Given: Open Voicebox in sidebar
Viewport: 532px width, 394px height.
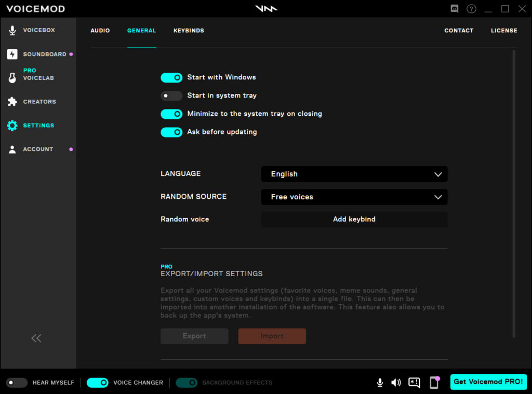Looking at the screenshot, I should [39, 30].
